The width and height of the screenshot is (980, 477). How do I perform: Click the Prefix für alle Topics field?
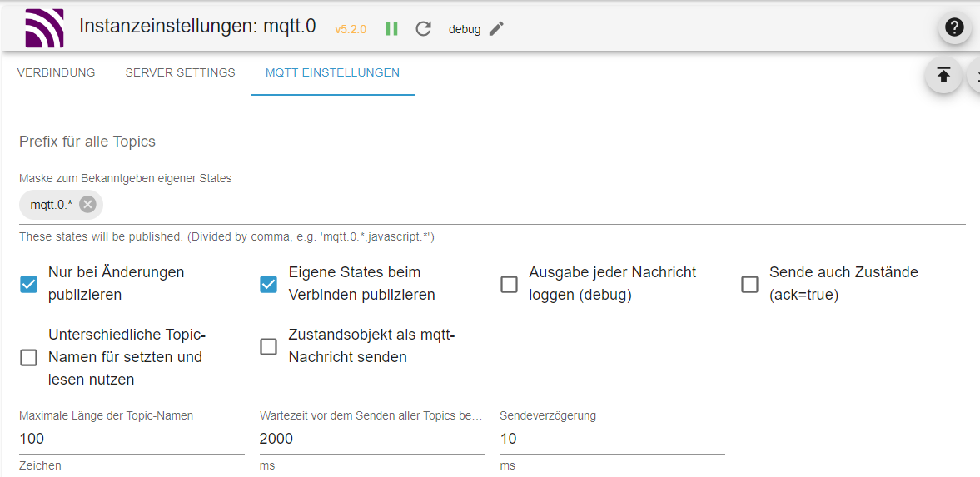[251, 142]
